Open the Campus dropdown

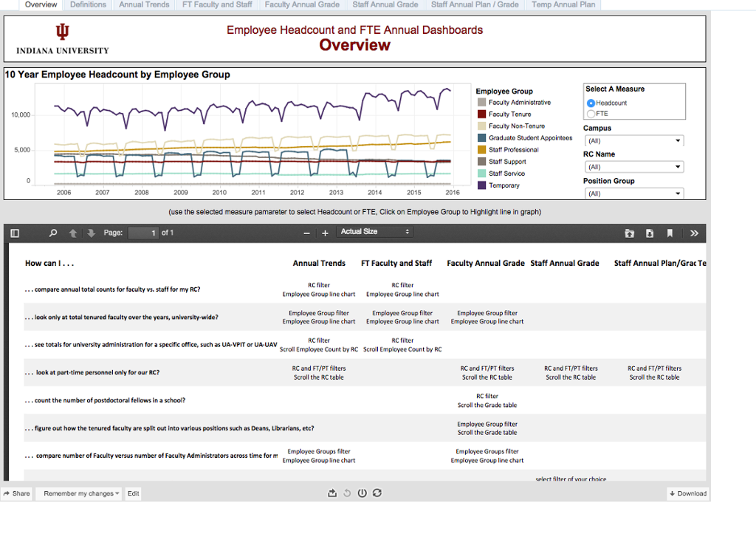tap(633, 141)
